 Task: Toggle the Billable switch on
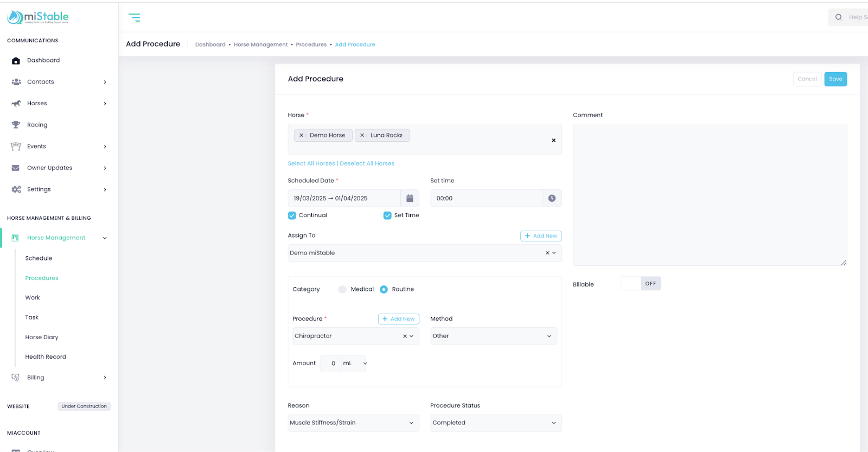pos(640,284)
